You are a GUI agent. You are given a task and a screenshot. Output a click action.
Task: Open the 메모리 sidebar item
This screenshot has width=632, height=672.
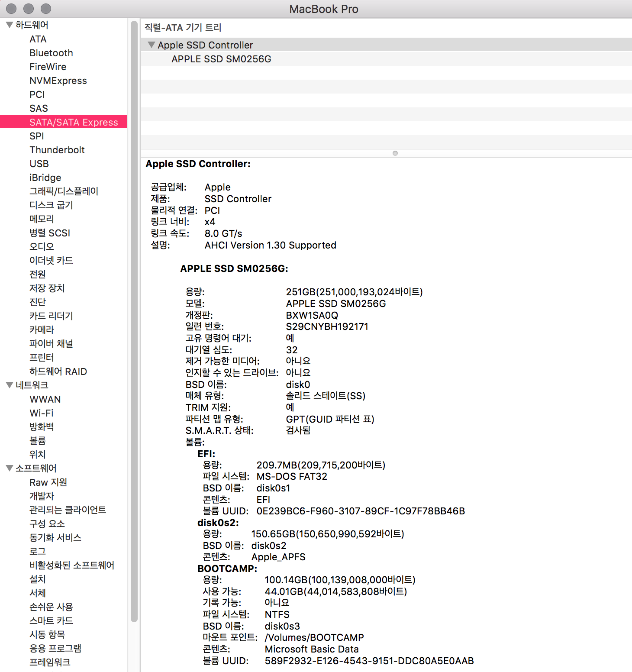pos(42,219)
